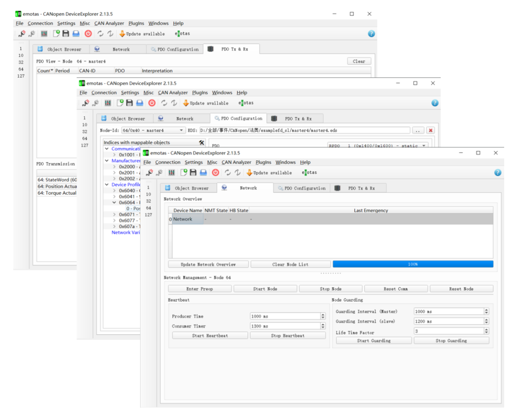Open Plugins menu in front window
The height and width of the screenshot is (420, 517).
[263, 162]
